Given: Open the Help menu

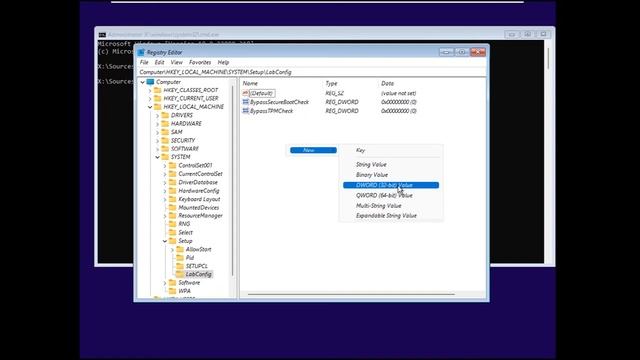Looking at the screenshot, I should [x=223, y=62].
